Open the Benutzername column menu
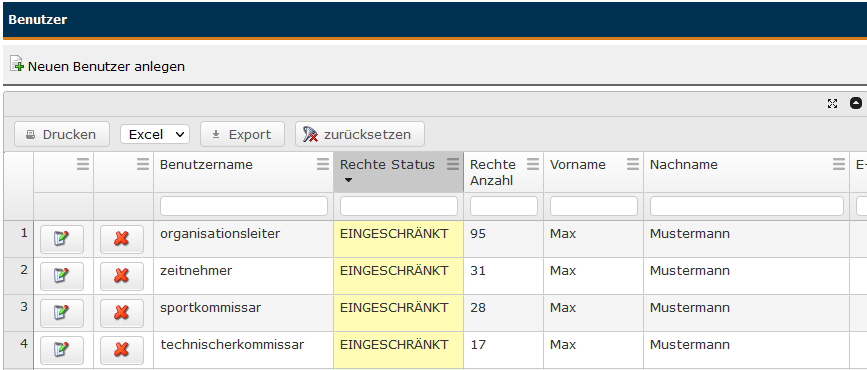Viewport: 867px width, 370px height. tap(323, 165)
